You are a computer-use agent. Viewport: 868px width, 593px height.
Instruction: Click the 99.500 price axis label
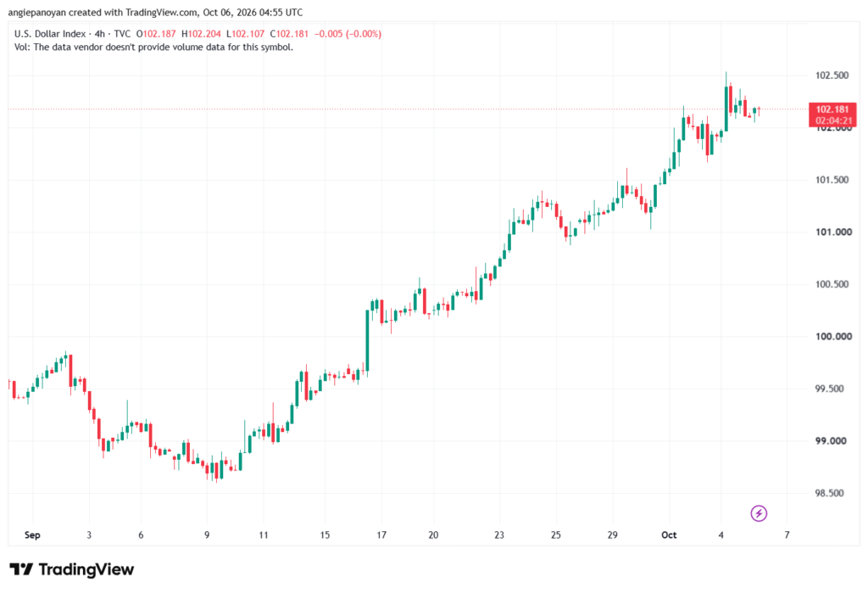click(830, 389)
